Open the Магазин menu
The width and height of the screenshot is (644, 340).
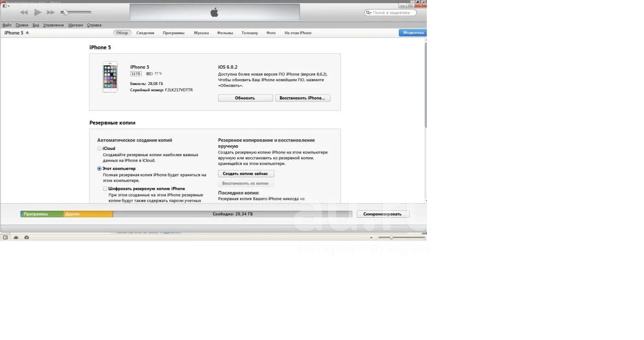click(x=75, y=25)
